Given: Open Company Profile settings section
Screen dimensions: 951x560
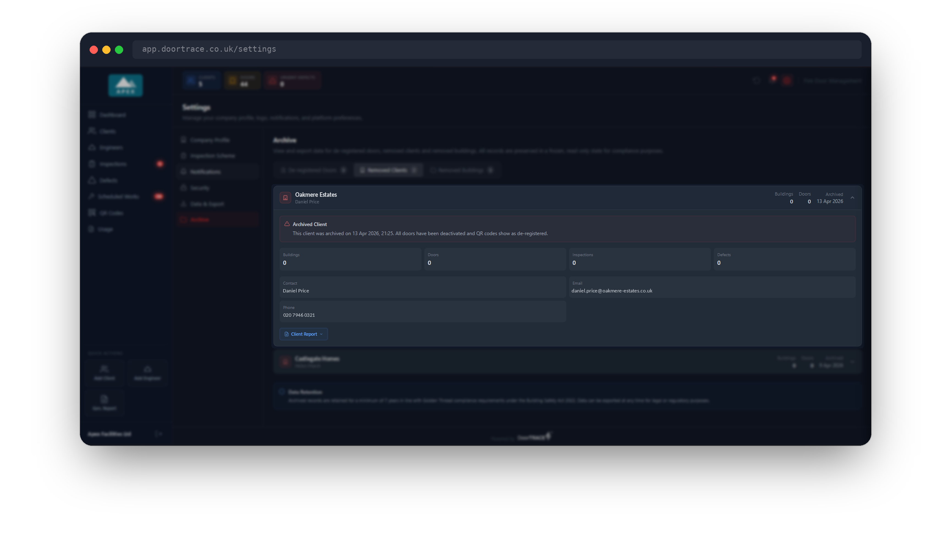Looking at the screenshot, I should click(218, 140).
